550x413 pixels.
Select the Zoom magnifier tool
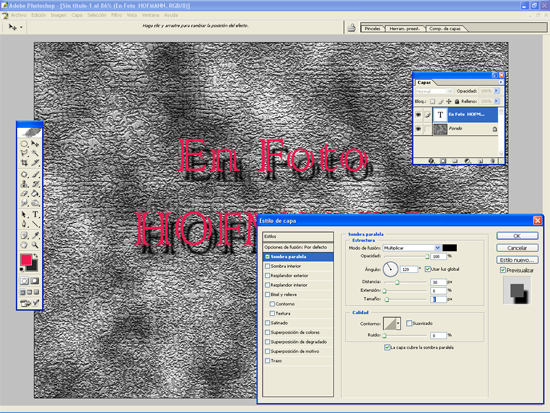click(x=35, y=245)
